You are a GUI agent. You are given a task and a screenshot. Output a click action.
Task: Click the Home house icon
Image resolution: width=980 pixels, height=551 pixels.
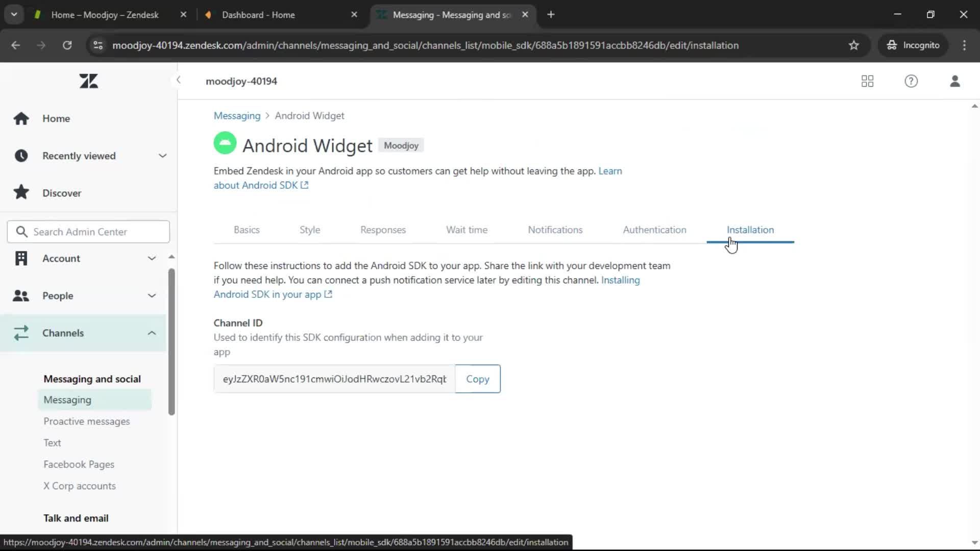click(21, 118)
